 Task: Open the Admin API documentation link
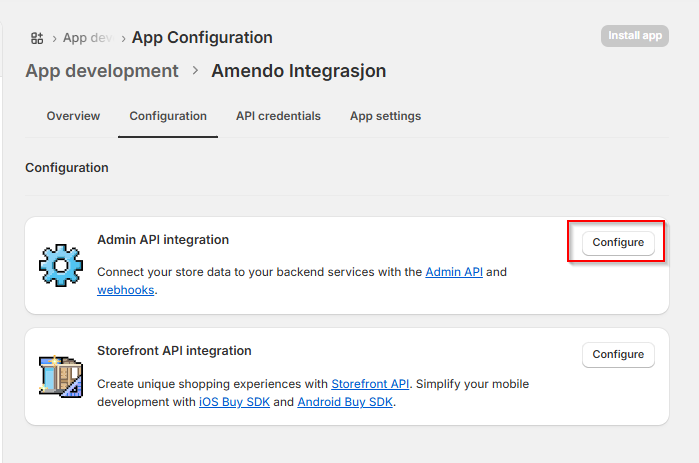(454, 272)
